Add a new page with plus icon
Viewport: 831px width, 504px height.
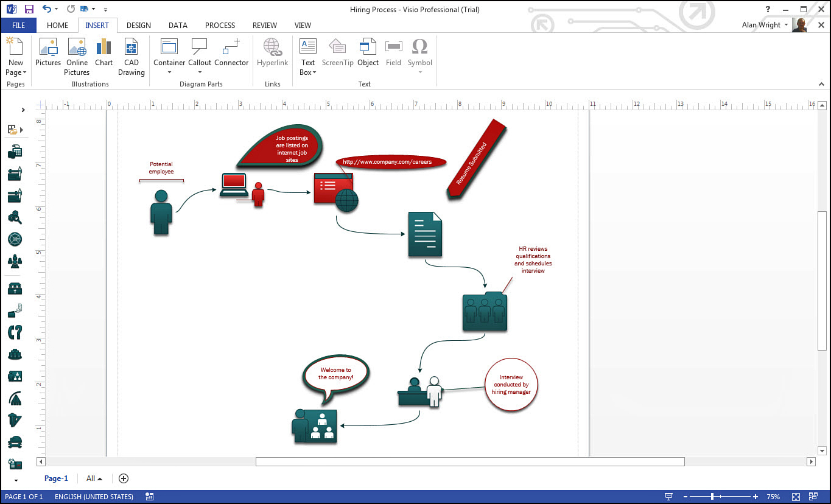click(x=124, y=478)
